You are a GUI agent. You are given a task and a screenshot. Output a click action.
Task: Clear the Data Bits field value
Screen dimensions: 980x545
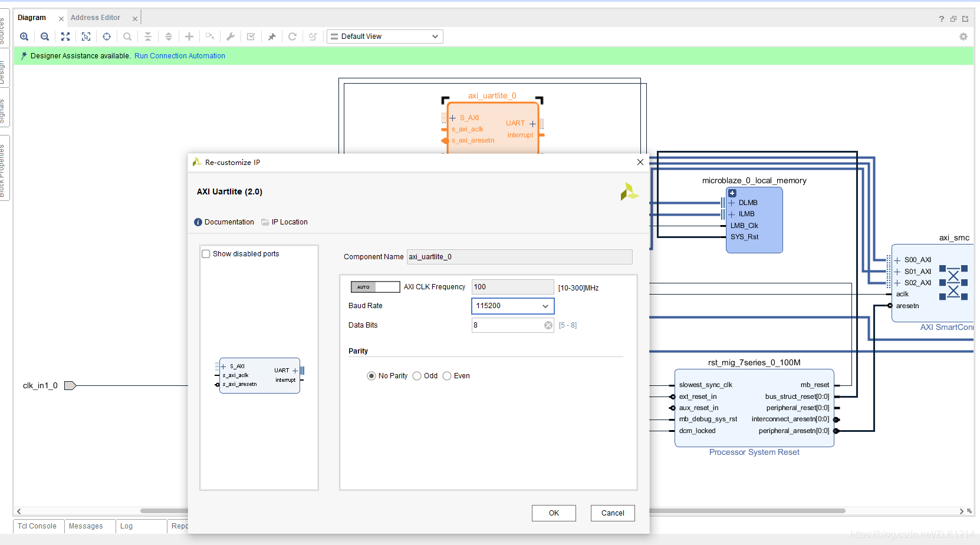[x=548, y=325]
